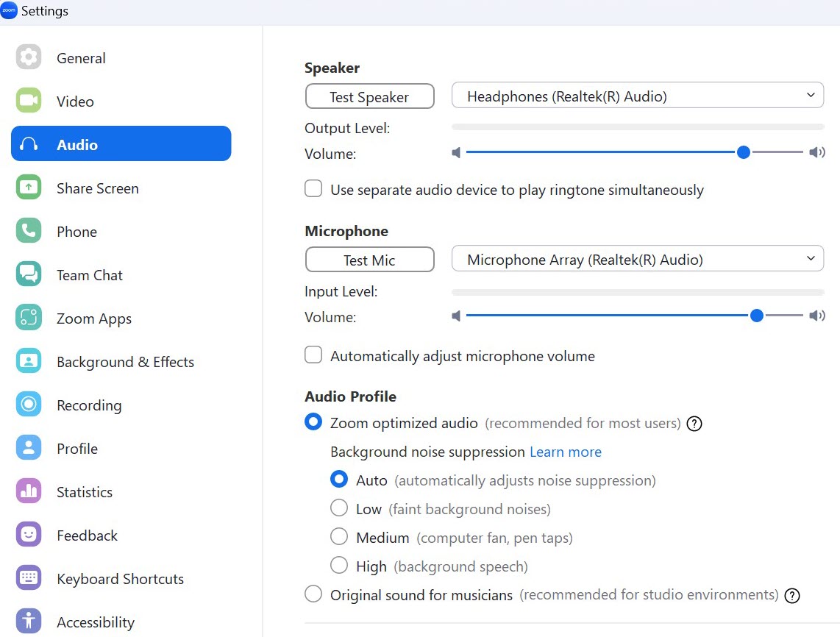Click microphone volume maximum icon
The image size is (840, 637).
(x=817, y=316)
